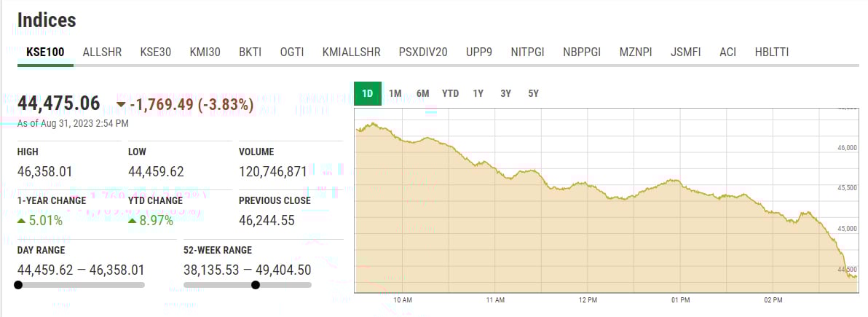Click the red down arrow beside change
This screenshot has width=868, height=317.
[x=121, y=105]
